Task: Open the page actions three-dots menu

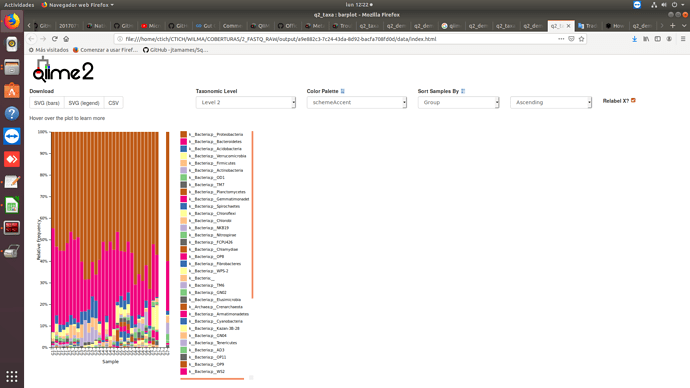Action: pos(561,39)
